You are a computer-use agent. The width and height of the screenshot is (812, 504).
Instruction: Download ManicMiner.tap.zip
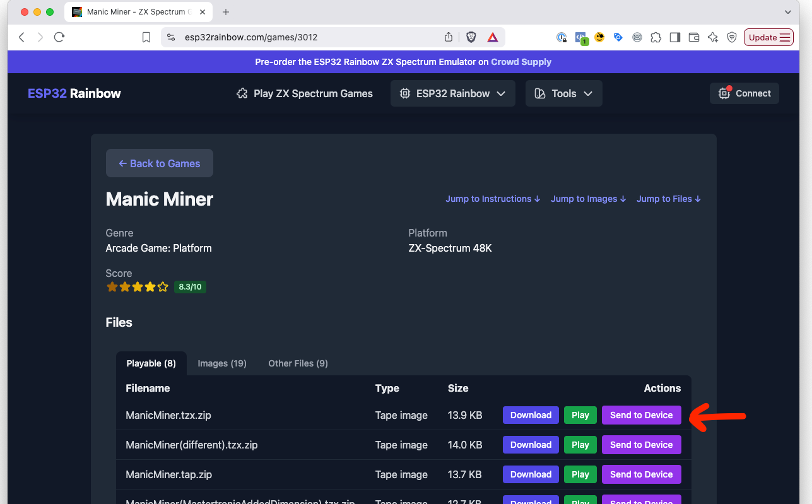(x=531, y=474)
